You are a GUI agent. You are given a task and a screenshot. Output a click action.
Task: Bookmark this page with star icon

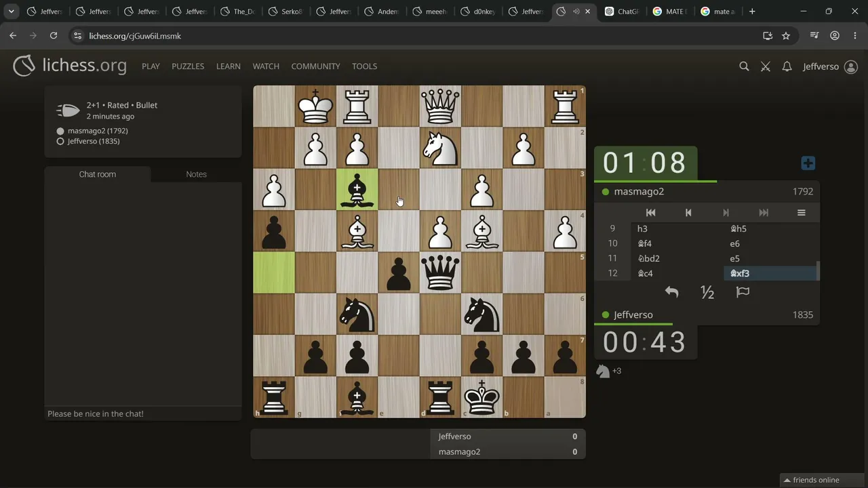786,36
